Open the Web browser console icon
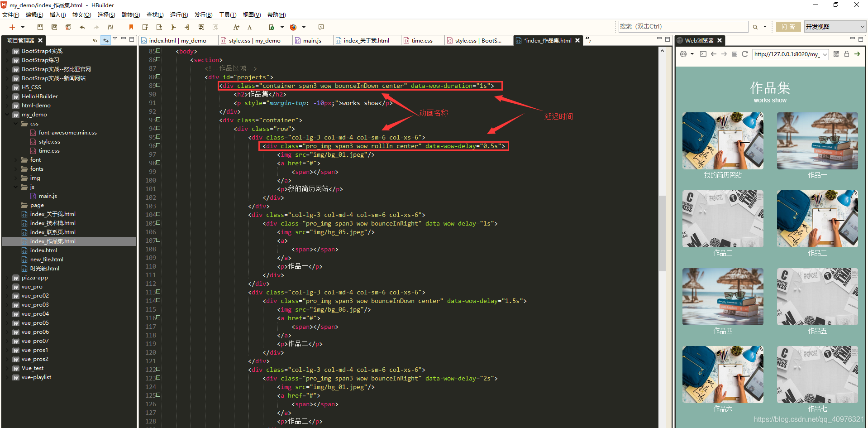The height and width of the screenshot is (428, 868). point(703,54)
